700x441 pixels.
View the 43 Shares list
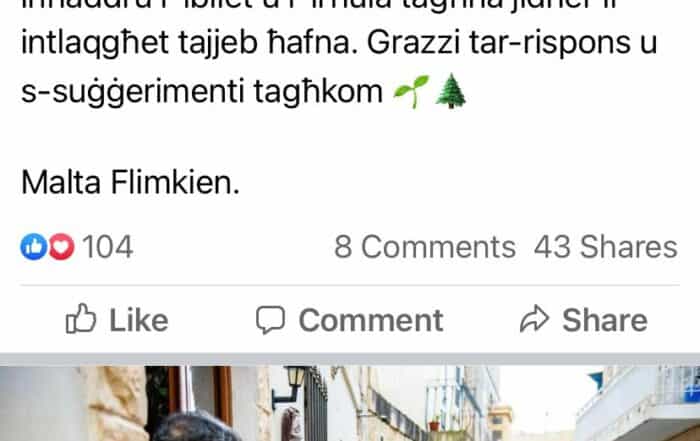point(606,247)
